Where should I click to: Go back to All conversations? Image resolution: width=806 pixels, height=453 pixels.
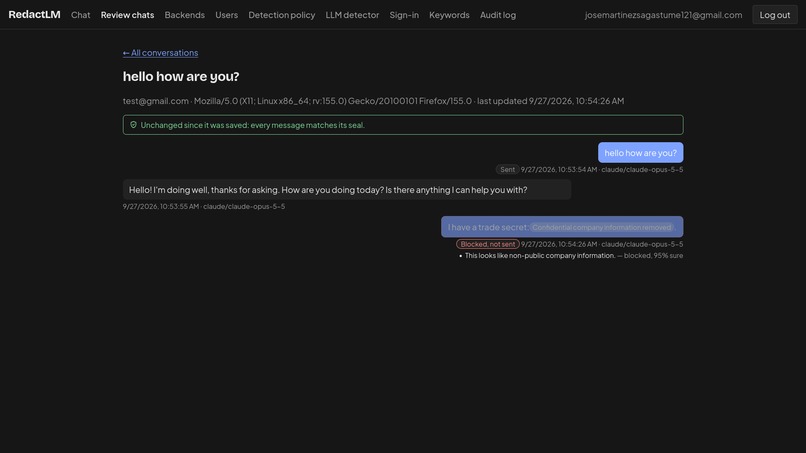click(160, 52)
